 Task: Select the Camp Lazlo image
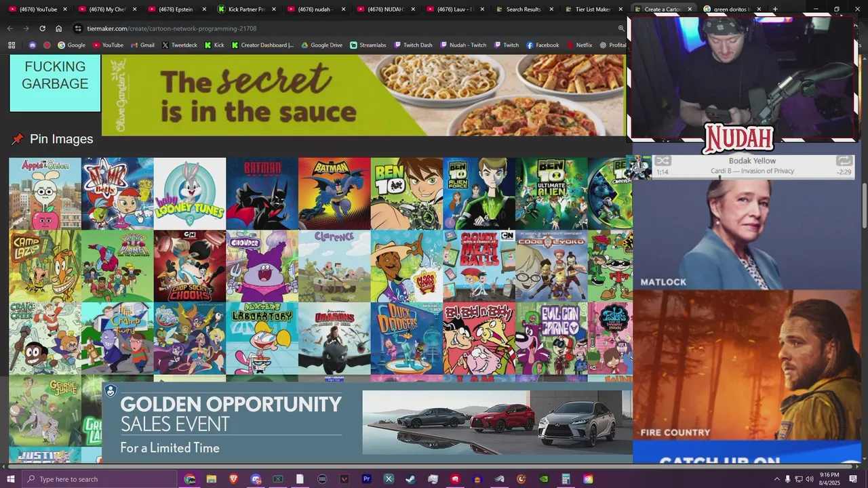(45, 266)
